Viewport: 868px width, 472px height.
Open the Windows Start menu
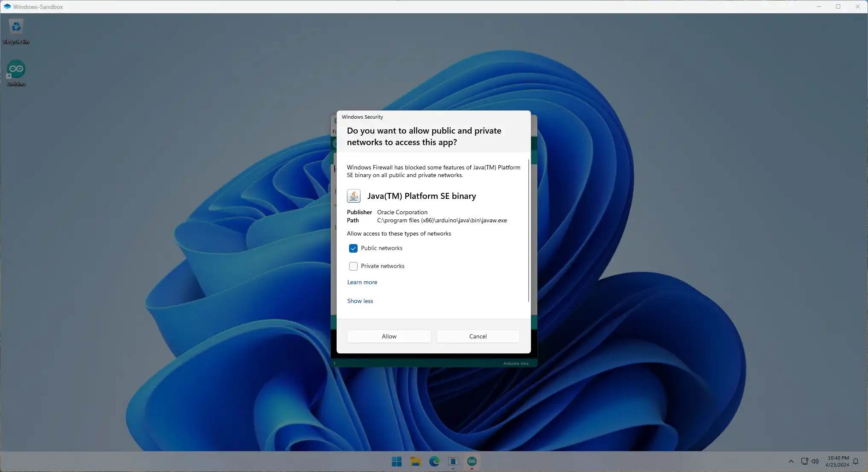pos(396,461)
